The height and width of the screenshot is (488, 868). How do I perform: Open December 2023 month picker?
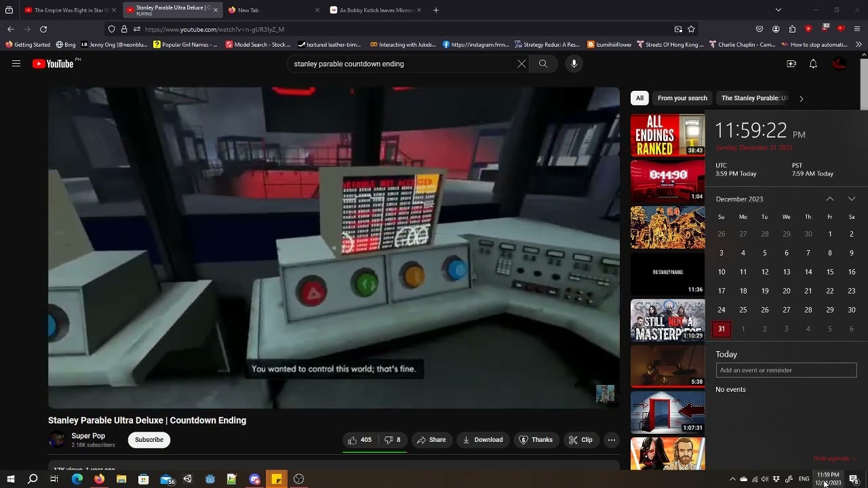point(739,199)
